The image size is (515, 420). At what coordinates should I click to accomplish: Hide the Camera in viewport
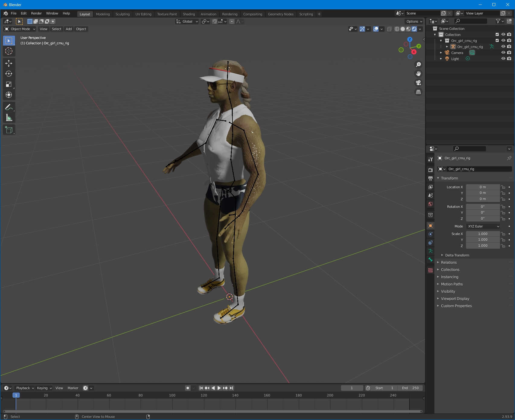pyautogui.click(x=503, y=52)
